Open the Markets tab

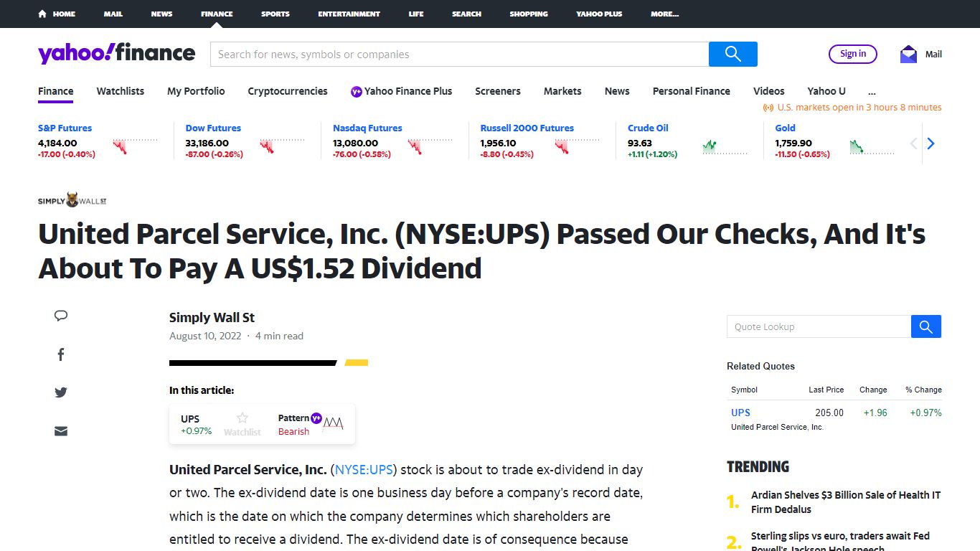click(x=562, y=91)
